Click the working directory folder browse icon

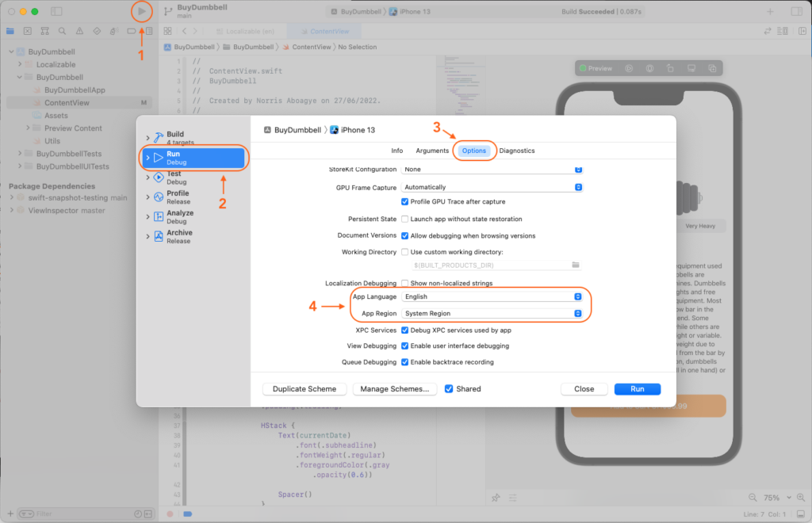pos(576,265)
